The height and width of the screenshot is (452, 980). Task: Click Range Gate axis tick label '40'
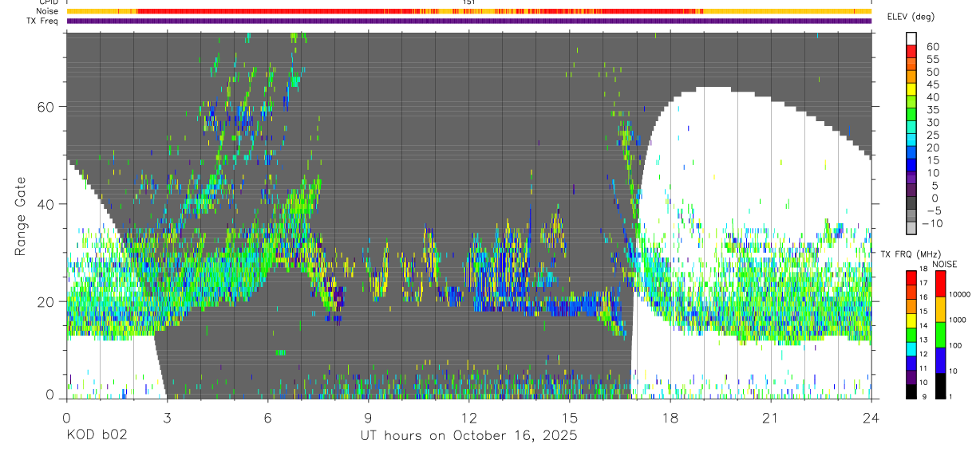pos(45,204)
